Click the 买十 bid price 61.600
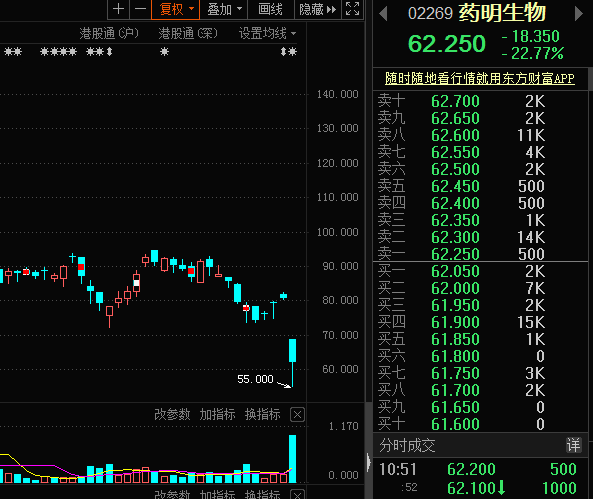Screen dimensions: 593x499 click(x=455, y=424)
